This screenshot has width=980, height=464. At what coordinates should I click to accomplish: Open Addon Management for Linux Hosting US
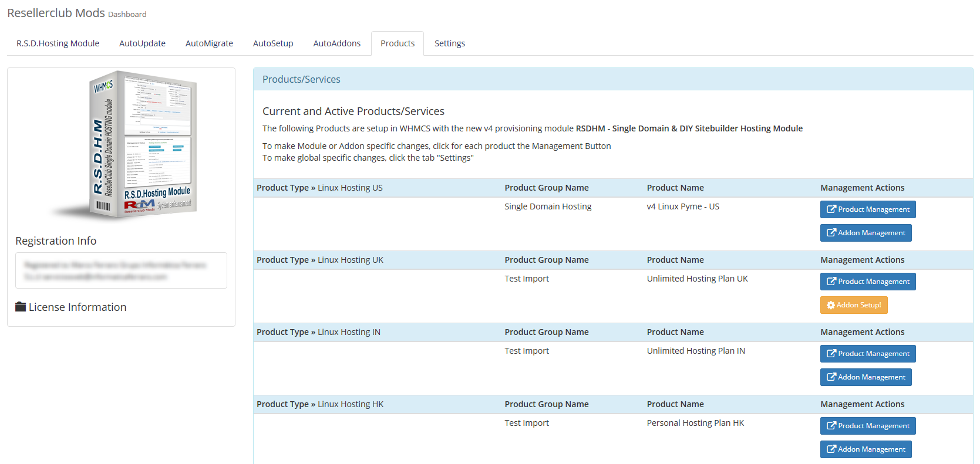866,233
